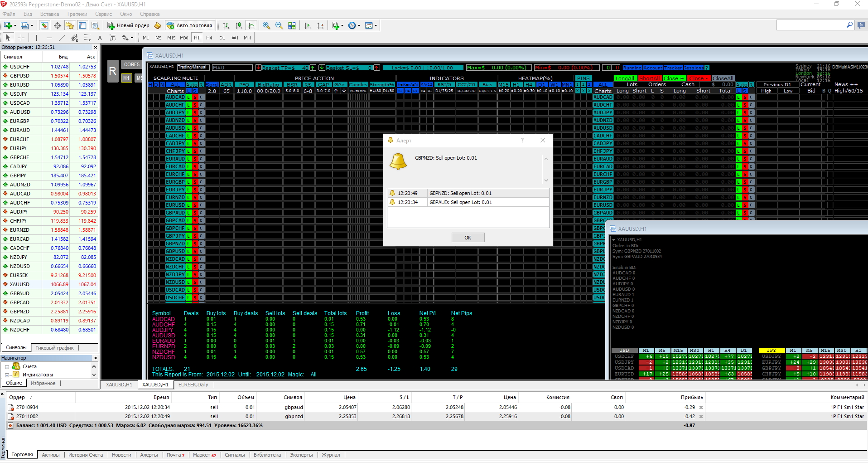Screen dimensions: 868x463
Task: Open the chart templates dropdown arrow
Action: coord(376,25)
